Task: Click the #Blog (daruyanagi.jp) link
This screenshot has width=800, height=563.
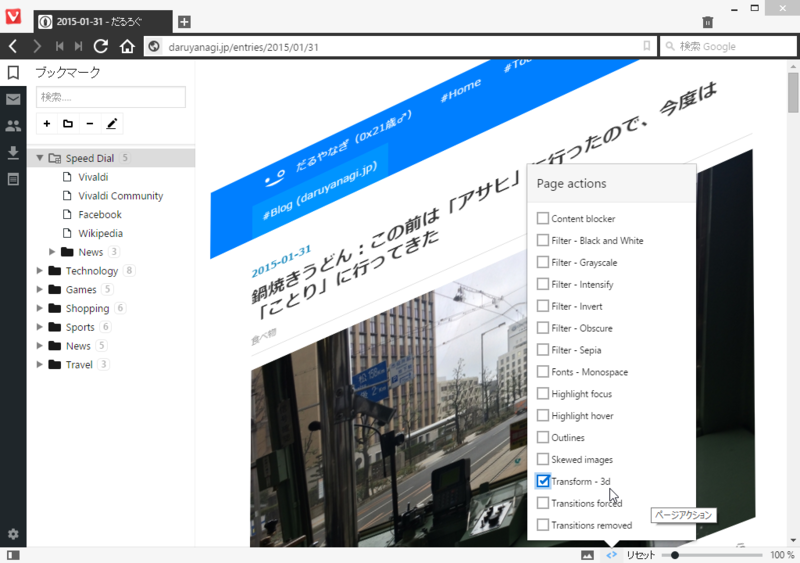Action: tap(320, 190)
